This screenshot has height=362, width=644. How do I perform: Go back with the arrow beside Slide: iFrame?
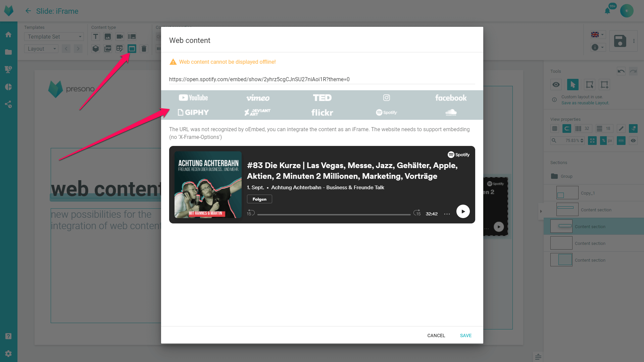[x=28, y=11]
